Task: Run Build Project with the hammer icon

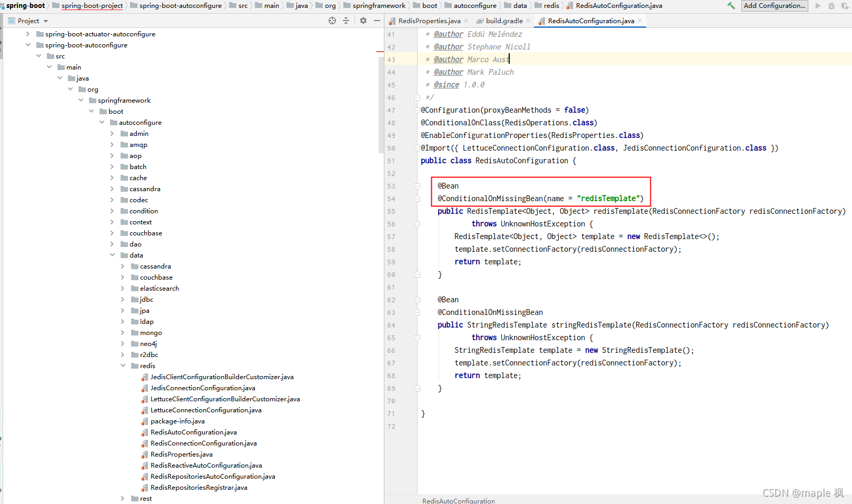Action: [x=731, y=6]
